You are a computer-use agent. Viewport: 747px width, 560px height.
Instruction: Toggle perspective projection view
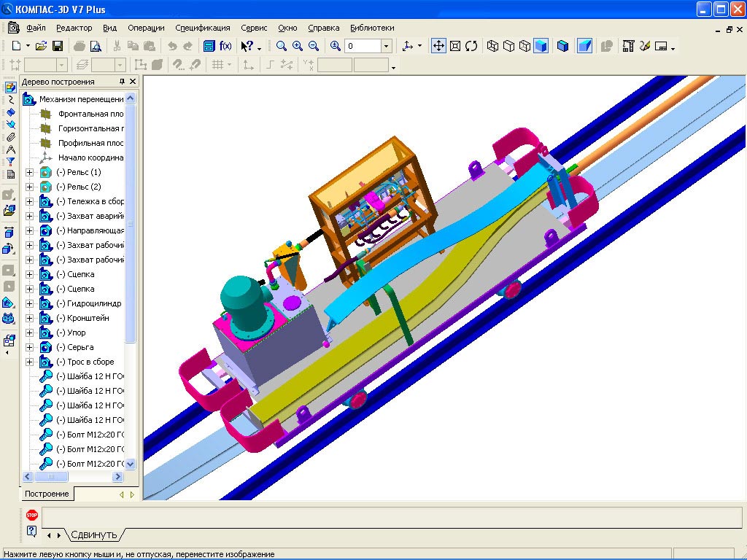tap(584, 46)
